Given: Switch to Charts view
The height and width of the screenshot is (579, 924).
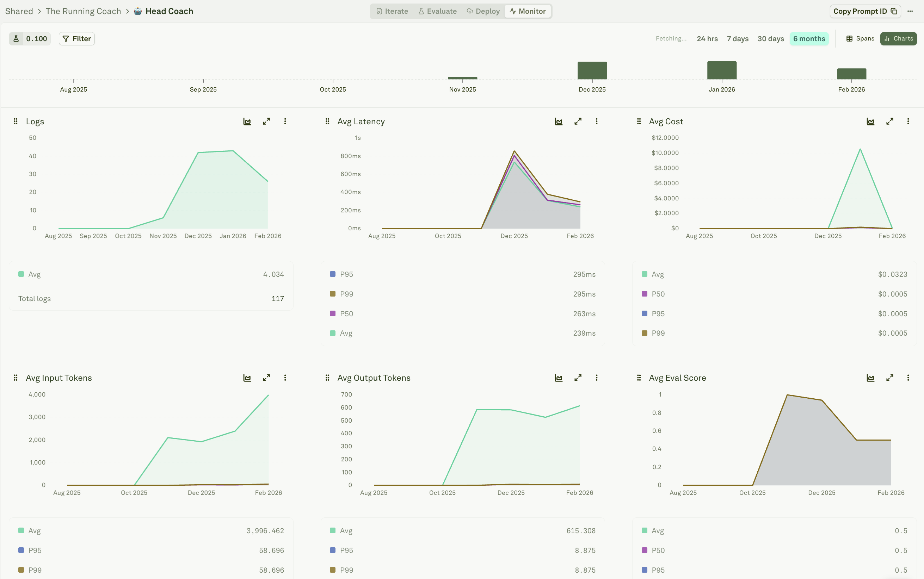Looking at the screenshot, I should [x=898, y=39].
